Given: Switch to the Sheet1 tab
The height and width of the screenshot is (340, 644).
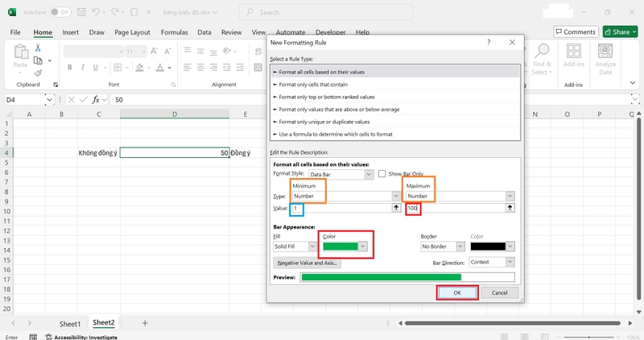Looking at the screenshot, I should pyautogui.click(x=70, y=324).
